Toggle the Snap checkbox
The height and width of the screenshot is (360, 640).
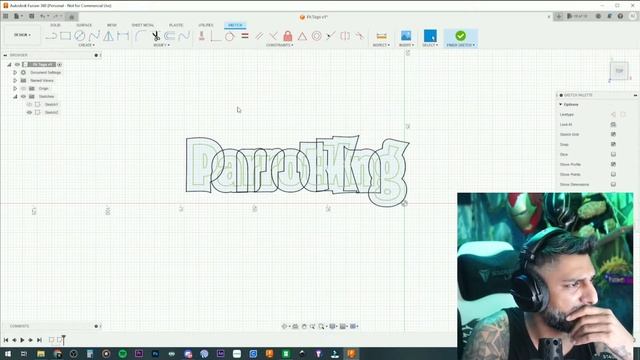613,144
